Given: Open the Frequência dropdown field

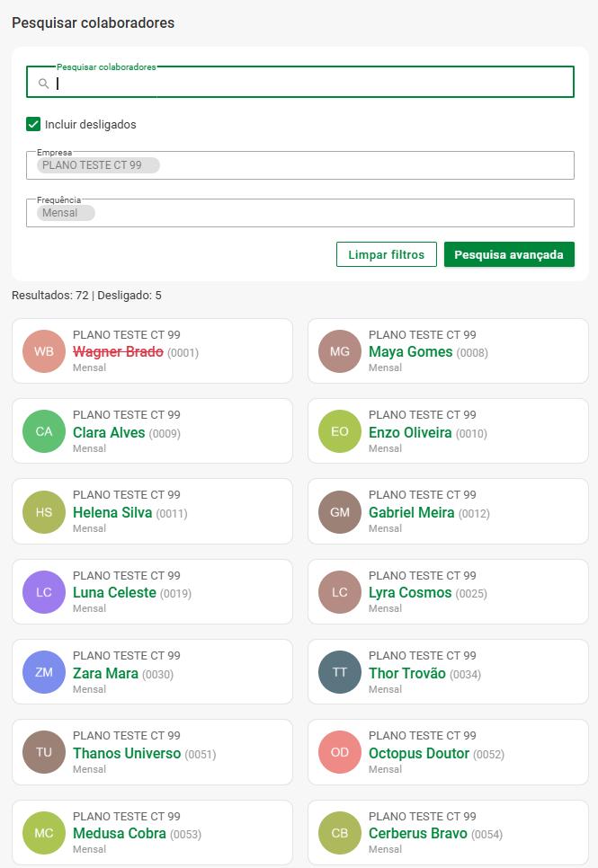Looking at the screenshot, I should point(360,213).
